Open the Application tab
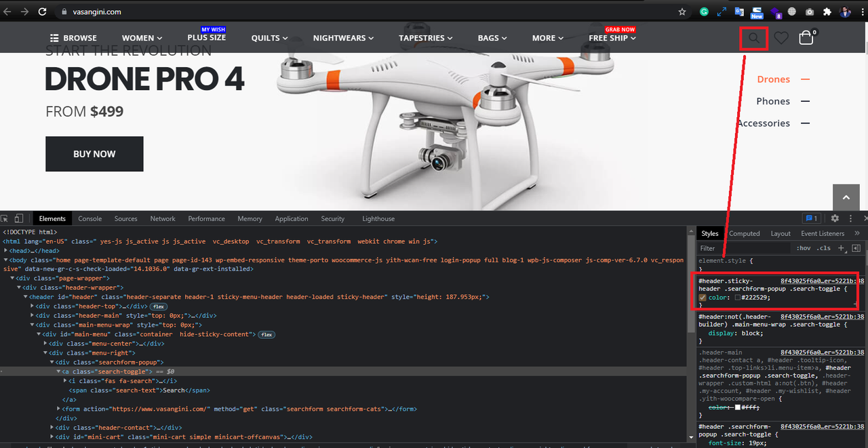 292,218
